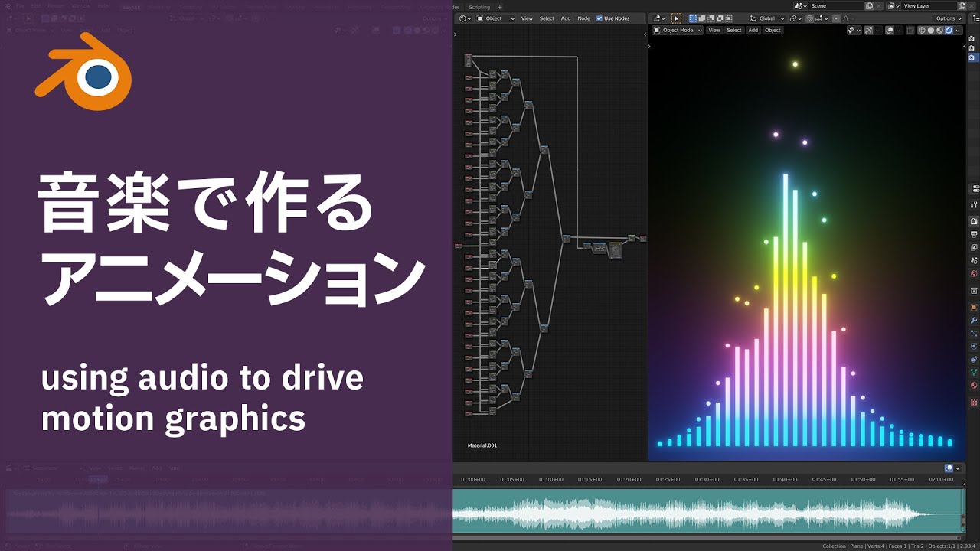The width and height of the screenshot is (980, 551).
Task: Switch viewport to solid shading
Action: point(931,30)
